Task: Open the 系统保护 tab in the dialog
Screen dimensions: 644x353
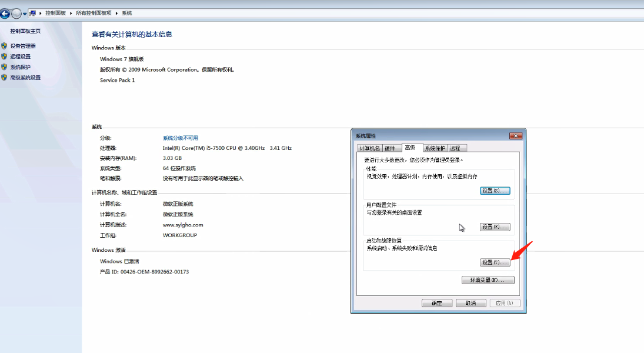Action: click(x=435, y=148)
